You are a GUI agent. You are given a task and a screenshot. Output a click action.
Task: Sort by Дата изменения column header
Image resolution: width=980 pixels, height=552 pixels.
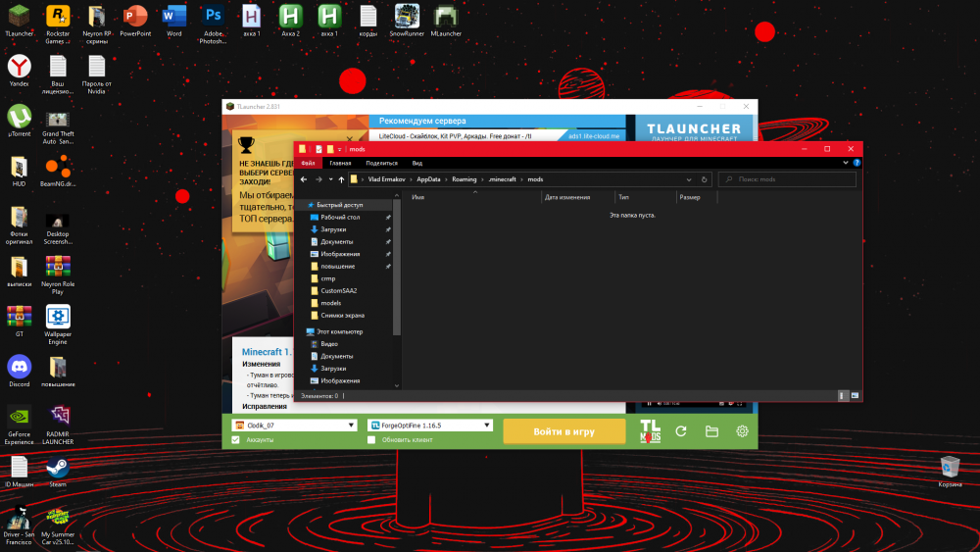pos(578,197)
